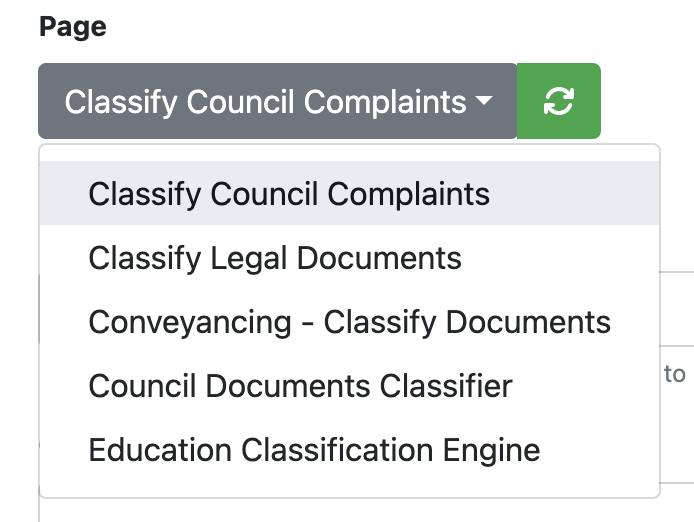
Task: Select the highlighted Classify Council Complaints option
Action: (289, 193)
